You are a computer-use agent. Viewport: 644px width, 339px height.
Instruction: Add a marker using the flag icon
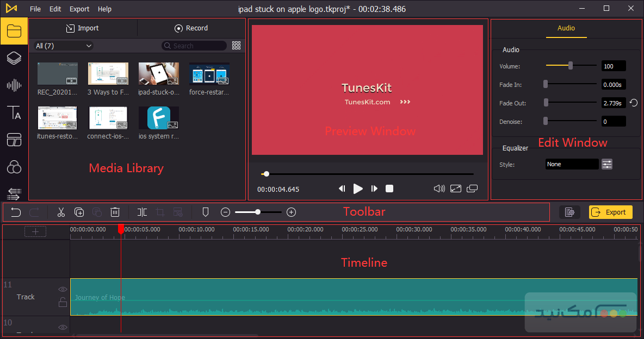[x=205, y=212]
